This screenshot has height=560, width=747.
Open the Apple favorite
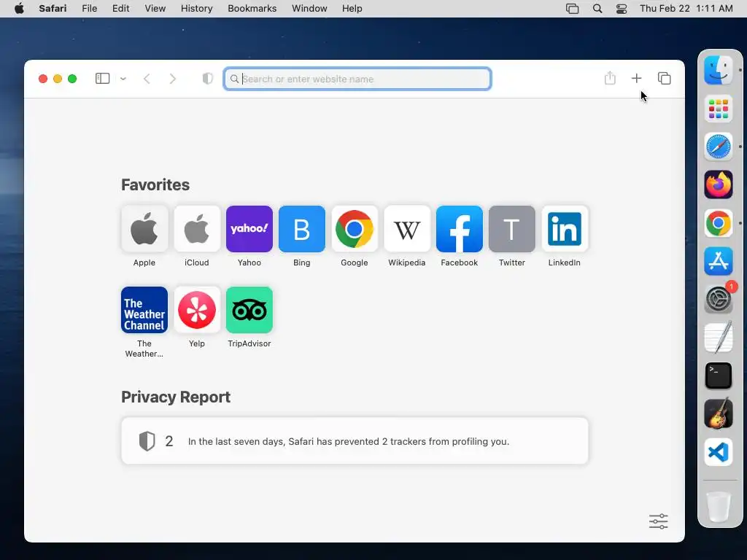point(144,229)
